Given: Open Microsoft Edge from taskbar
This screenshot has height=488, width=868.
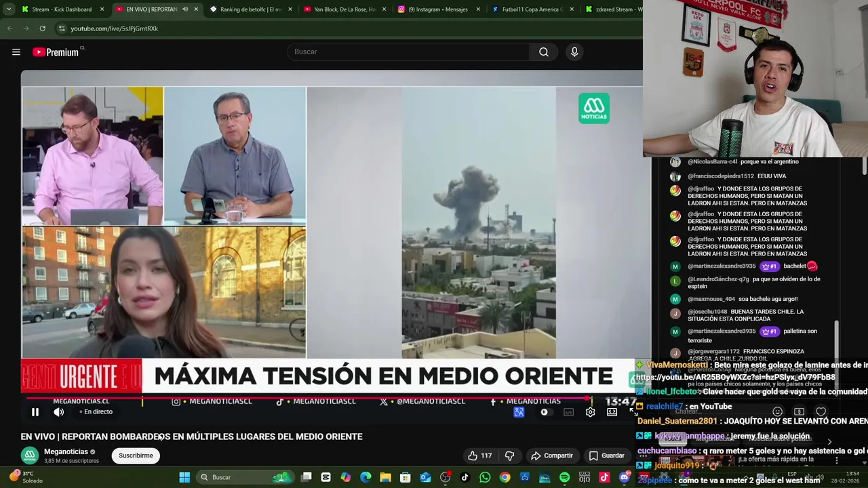Looking at the screenshot, I should pyautogui.click(x=366, y=477).
